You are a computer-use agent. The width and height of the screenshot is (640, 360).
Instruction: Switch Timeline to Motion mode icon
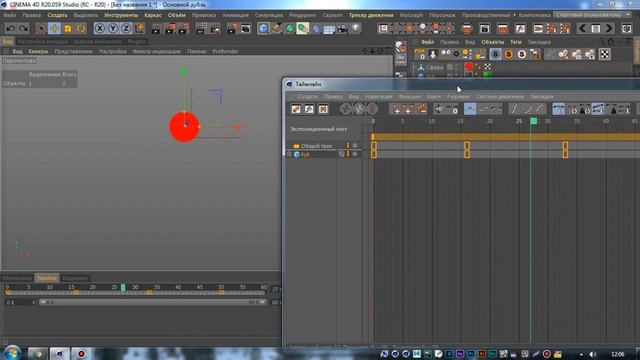point(323,109)
